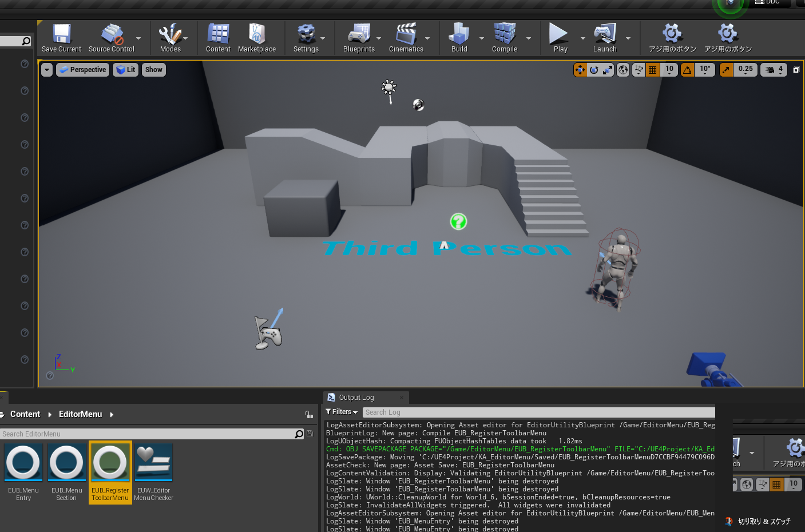Screen dimensions: 805x532
Task: Select the scale gizmo mode
Action: coord(608,70)
